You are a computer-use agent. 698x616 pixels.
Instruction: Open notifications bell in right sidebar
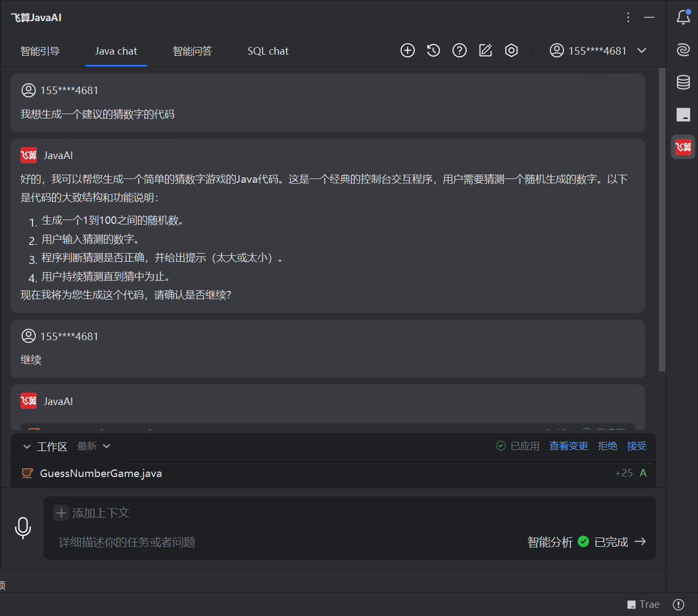coord(683,17)
